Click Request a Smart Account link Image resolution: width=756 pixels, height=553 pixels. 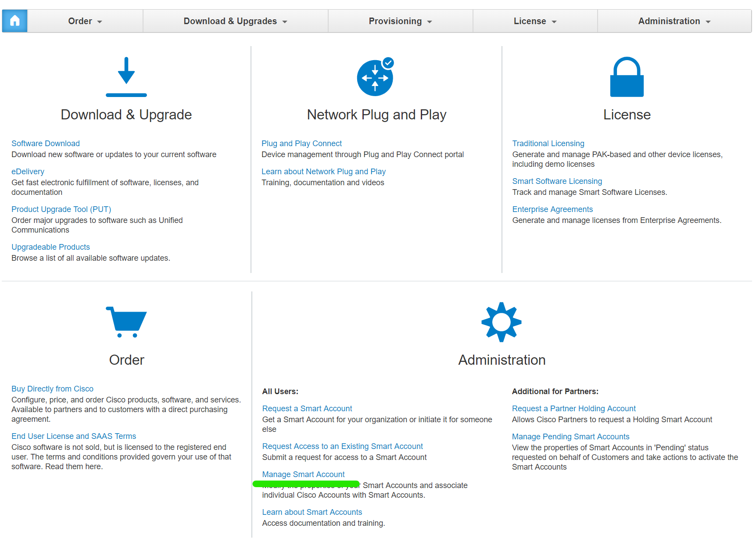(307, 409)
